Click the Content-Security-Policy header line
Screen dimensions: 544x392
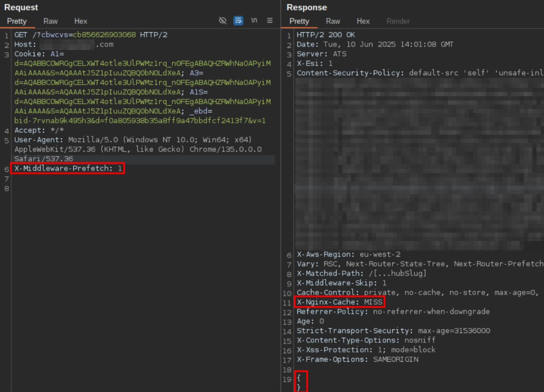coord(420,73)
